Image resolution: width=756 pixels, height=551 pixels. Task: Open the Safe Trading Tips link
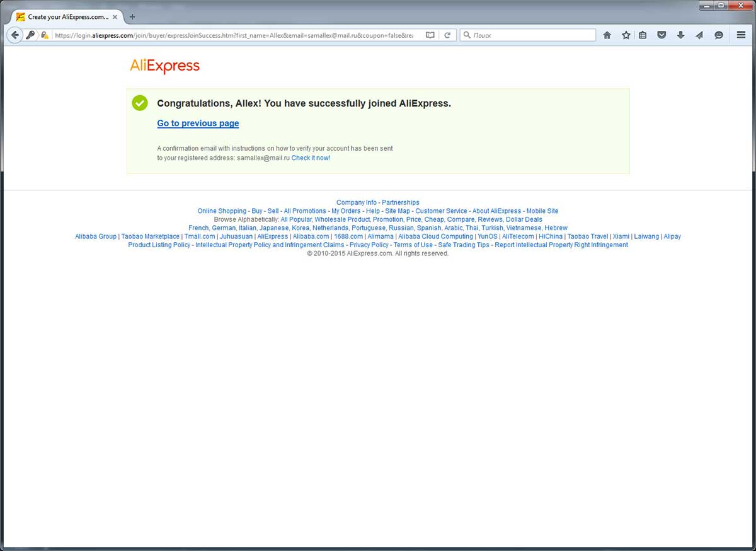click(x=464, y=245)
